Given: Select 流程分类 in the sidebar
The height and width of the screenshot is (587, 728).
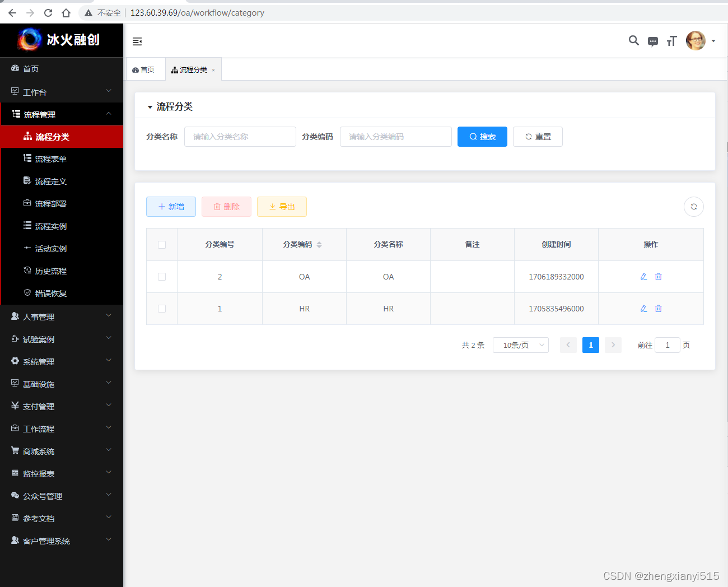Looking at the screenshot, I should click(x=62, y=137).
